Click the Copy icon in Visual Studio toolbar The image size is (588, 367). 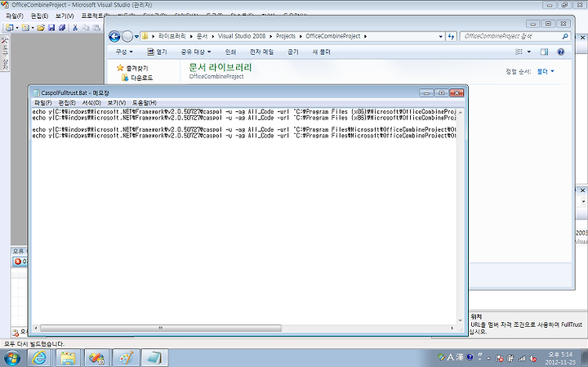pyautogui.click(x=86, y=28)
